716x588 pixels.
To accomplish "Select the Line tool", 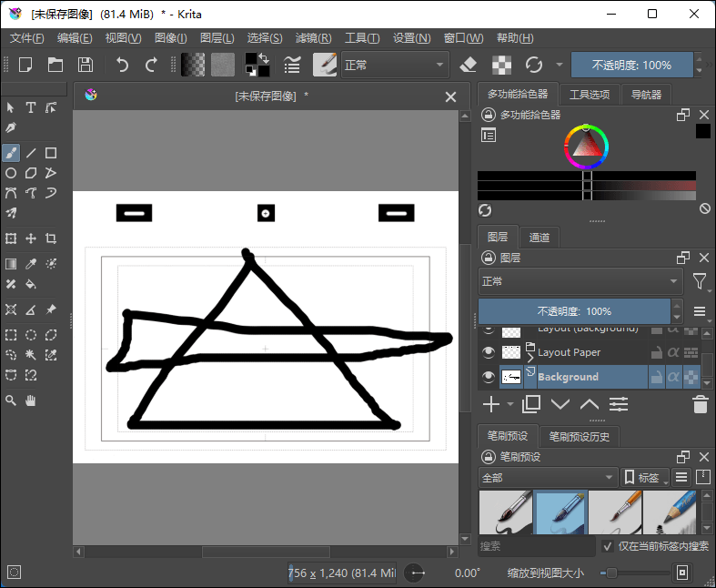I will (31, 153).
